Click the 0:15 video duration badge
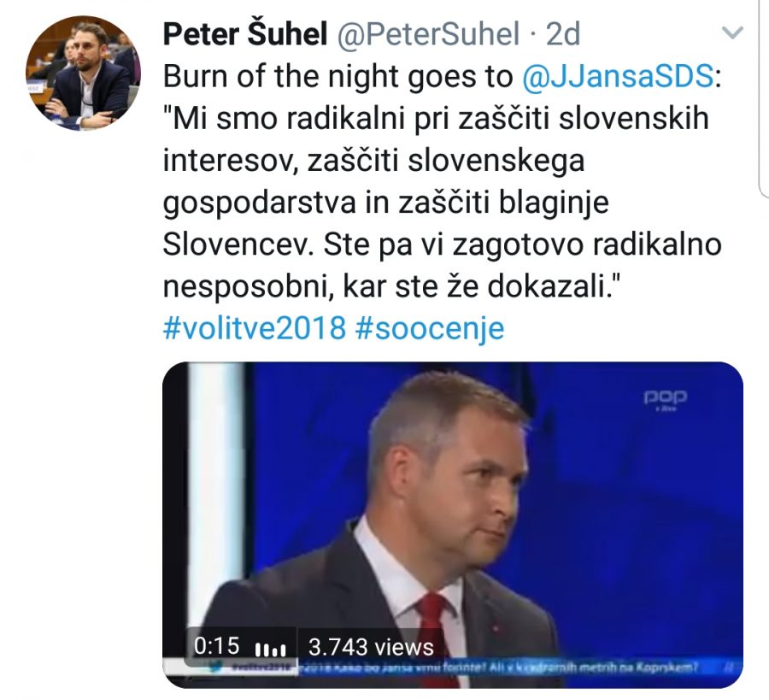769x700 pixels. (216, 646)
